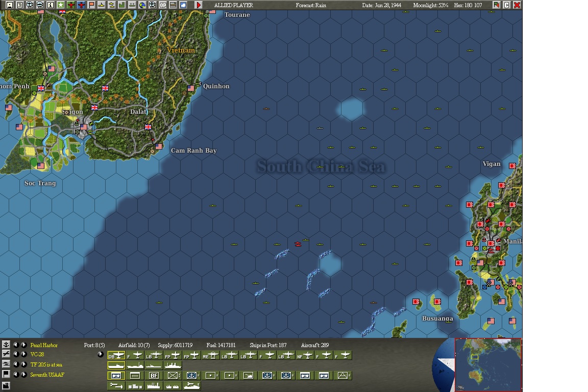This screenshot has height=392, width=588.
Task: Click the red-green flag icon at top right
Action: (497, 5)
